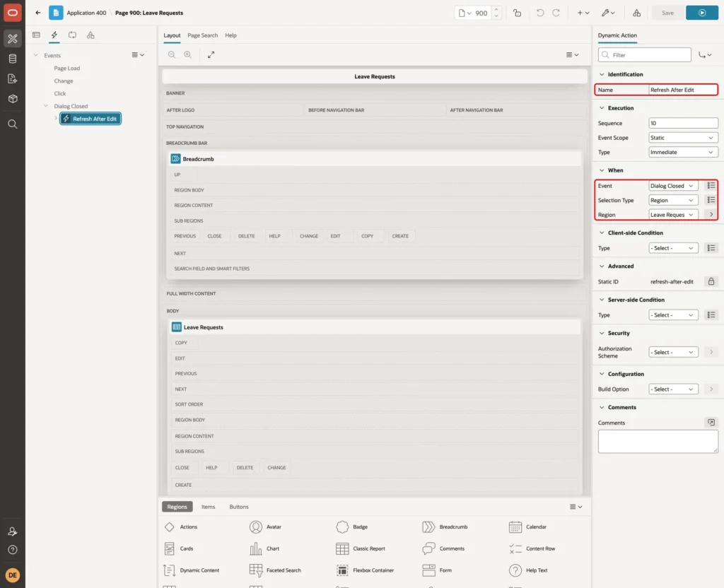This screenshot has width=724, height=588.
Task: Switch to the Page Shared Components tab icon
Action: pyautogui.click(x=90, y=35)
